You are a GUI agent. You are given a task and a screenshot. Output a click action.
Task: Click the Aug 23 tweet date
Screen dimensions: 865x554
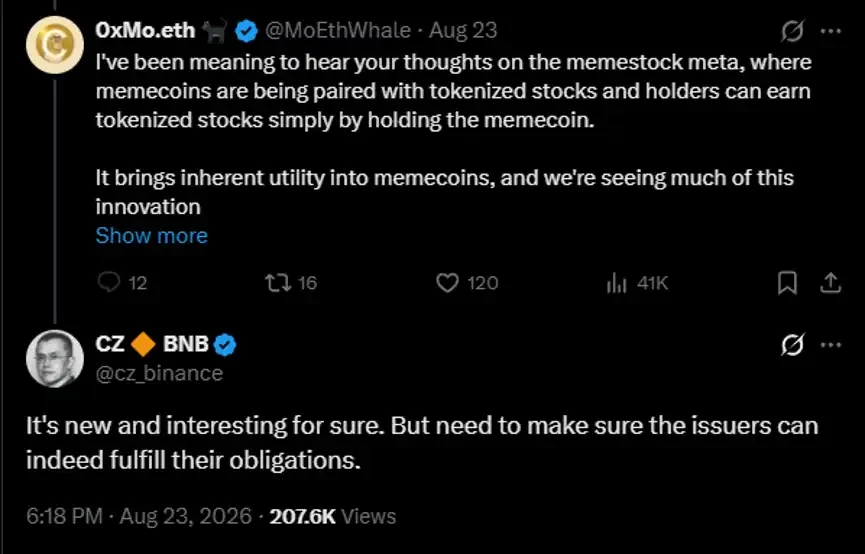point(463,30)
